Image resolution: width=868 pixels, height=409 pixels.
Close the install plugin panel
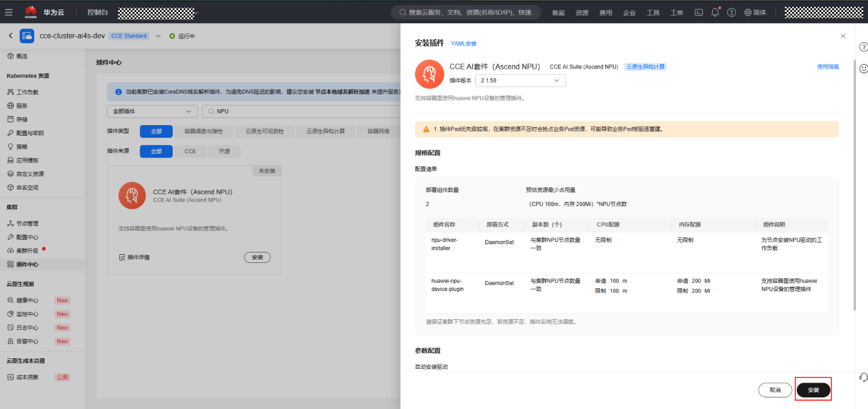click(x=843, y=36)
